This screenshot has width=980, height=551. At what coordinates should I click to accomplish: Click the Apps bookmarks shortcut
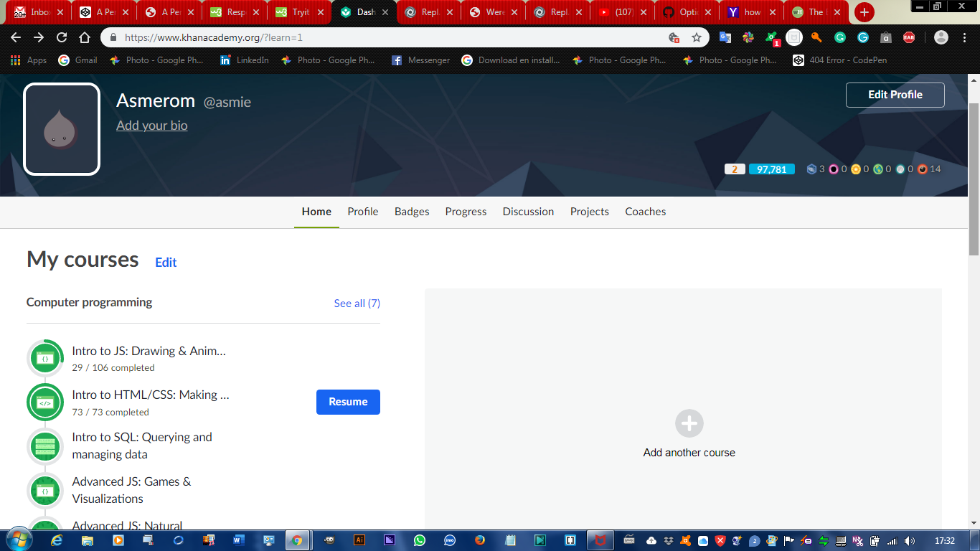click(x=29, y=60)
